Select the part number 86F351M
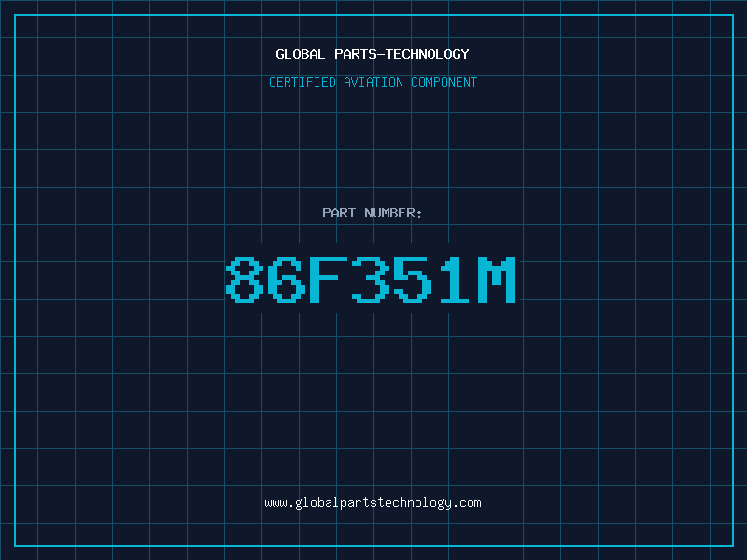The height and width of the screenshot is (560, 747). (371, 279)
